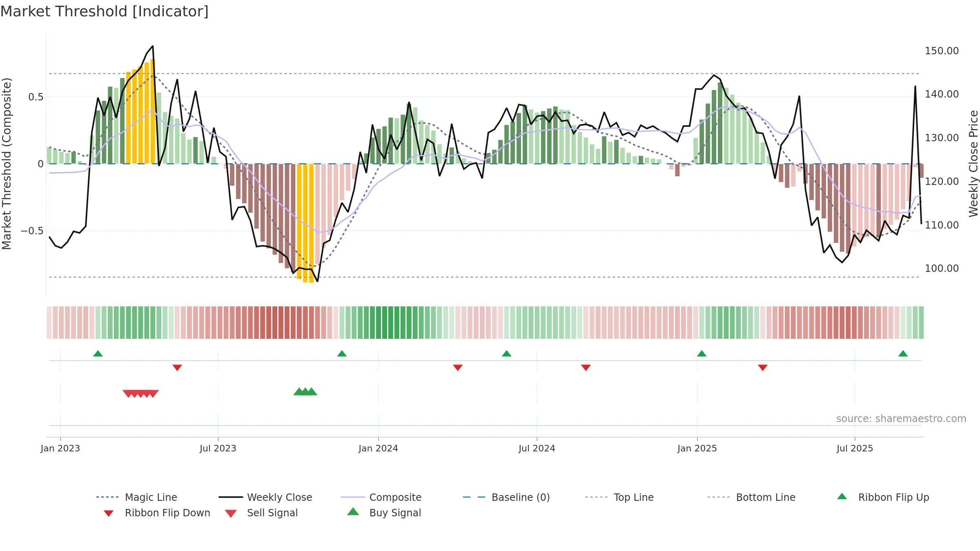Screen dimensions: 980x551
Task: Click the 0.5 left axis tick
Action: click(x=36, y=97)
